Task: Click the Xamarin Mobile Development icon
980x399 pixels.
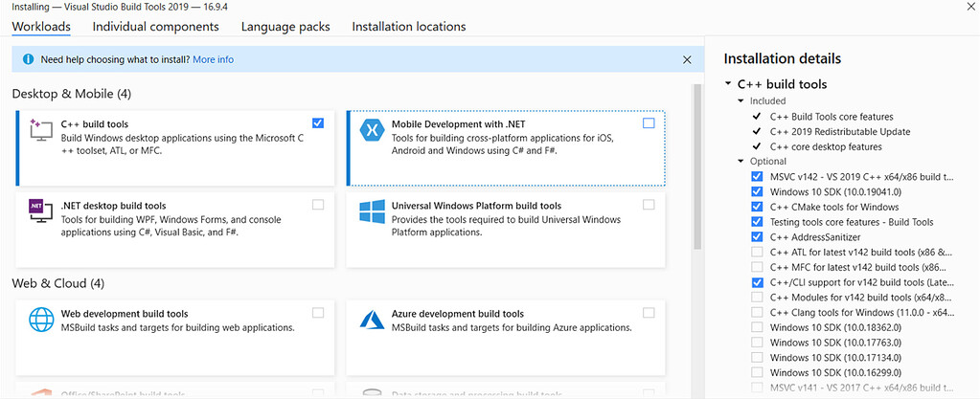Action: (370, 131)
